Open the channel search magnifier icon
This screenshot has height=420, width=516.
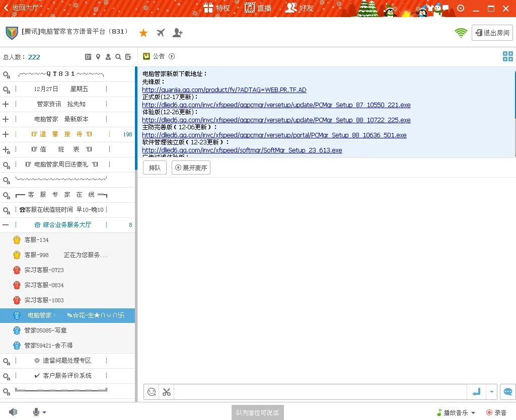pyautogui.click(x=118, y=57)
